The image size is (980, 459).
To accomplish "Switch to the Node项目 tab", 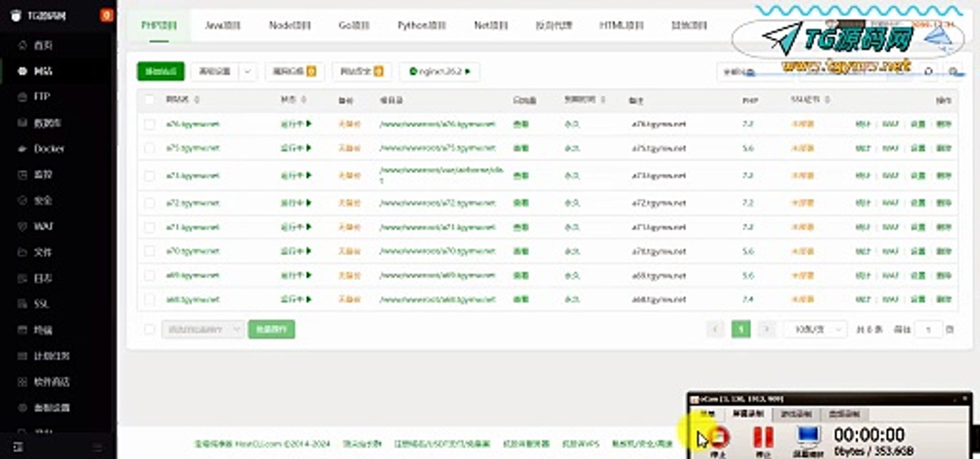I will pos(289,25).
